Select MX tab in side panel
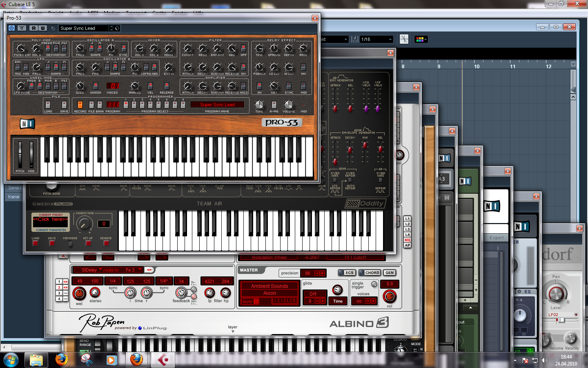This screenshot has width=588, height=368. [x=407, y=240]
